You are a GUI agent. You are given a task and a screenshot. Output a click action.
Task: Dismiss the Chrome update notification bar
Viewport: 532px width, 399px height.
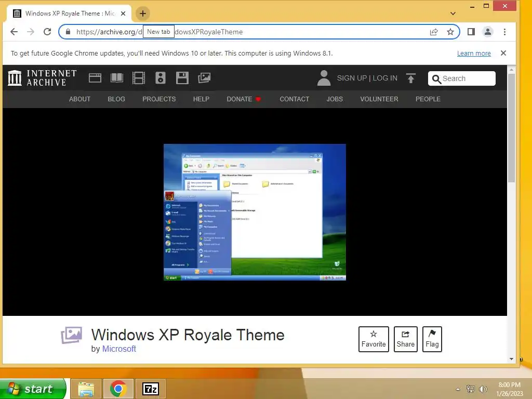click(x=503, y=53)
